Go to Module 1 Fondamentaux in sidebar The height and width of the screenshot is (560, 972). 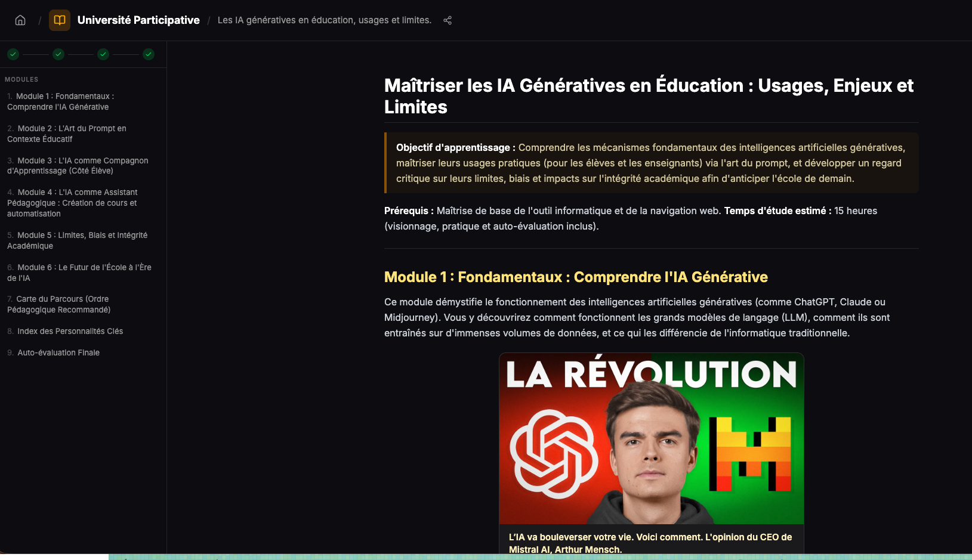click(x=64, y=101)
